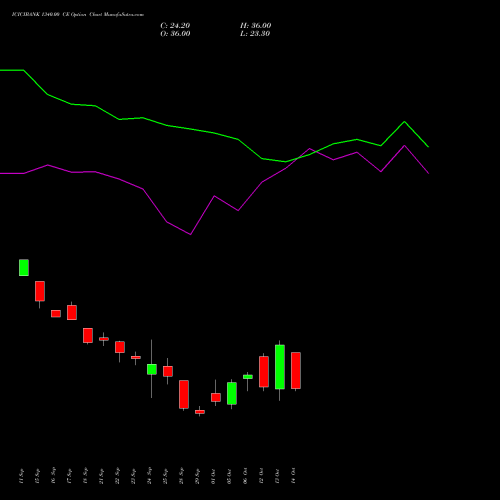The image size is (500, 500).
Task: Click the ICICIBANK CE Options chart title
Action: (78, 15)
